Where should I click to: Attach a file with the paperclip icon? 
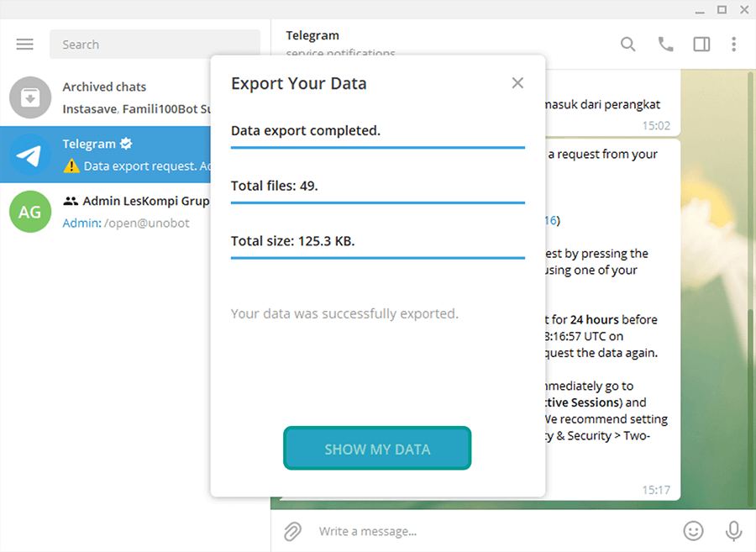coord(292,531)
